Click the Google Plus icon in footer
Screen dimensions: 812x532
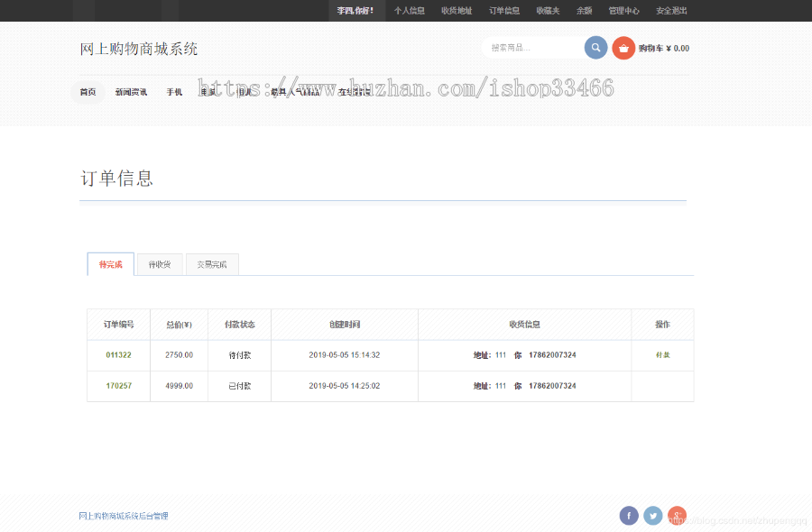click(677, 516)
